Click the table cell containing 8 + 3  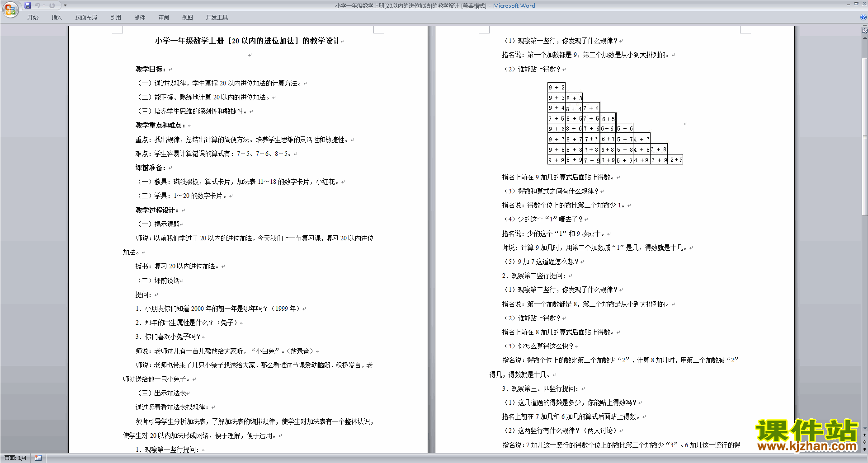pos(574,98)
